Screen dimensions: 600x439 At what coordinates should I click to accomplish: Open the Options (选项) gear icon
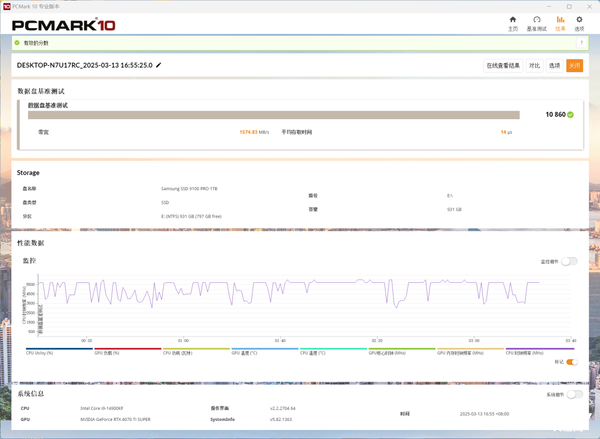click(x=579, y=20)
